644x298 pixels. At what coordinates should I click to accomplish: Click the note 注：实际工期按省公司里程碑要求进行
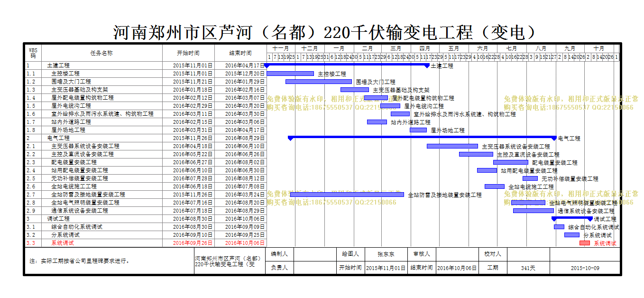79,261
